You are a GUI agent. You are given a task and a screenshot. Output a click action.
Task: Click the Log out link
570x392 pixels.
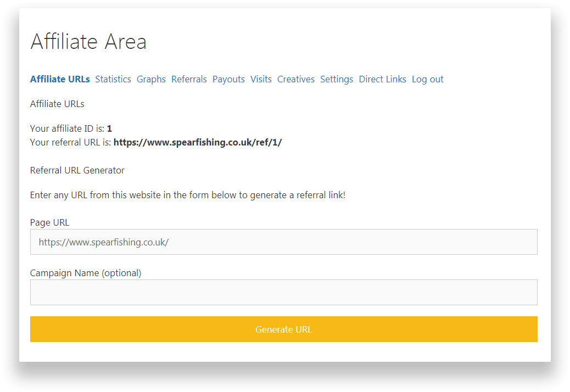(x=427, y=79)
